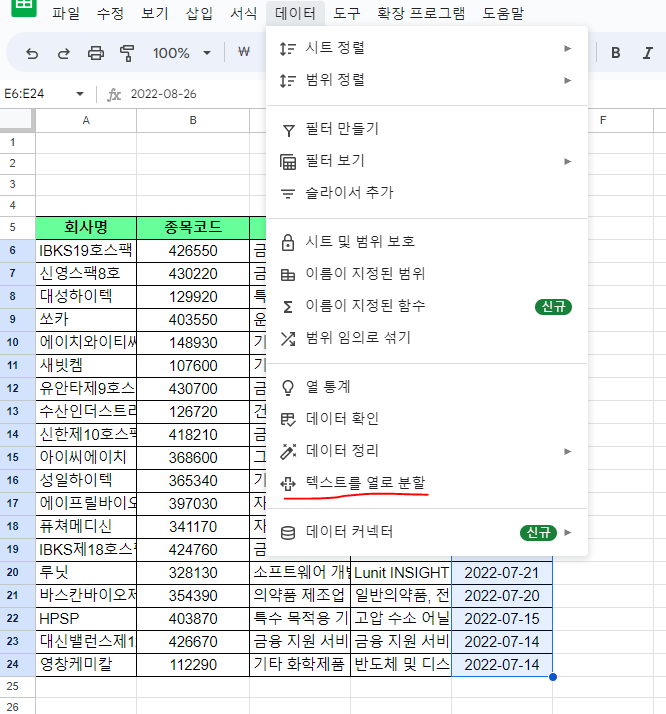Print the spreadsheet with printer icon

click(96, 53)
